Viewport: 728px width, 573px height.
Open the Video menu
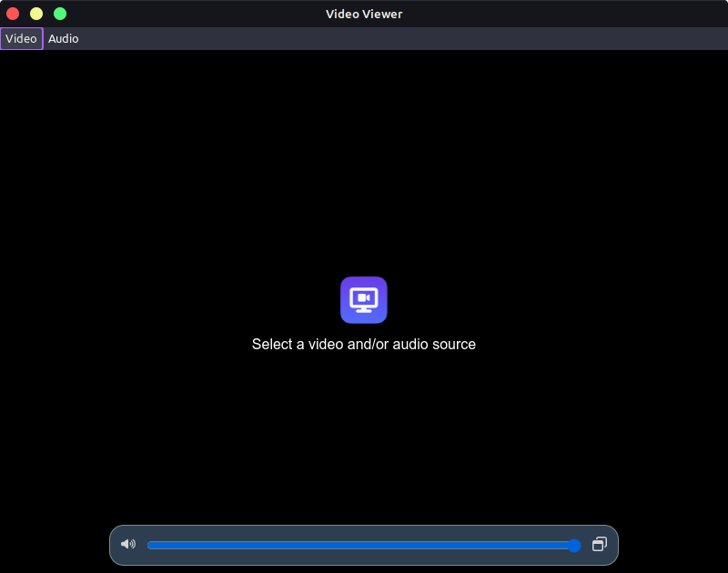(21, 39)
